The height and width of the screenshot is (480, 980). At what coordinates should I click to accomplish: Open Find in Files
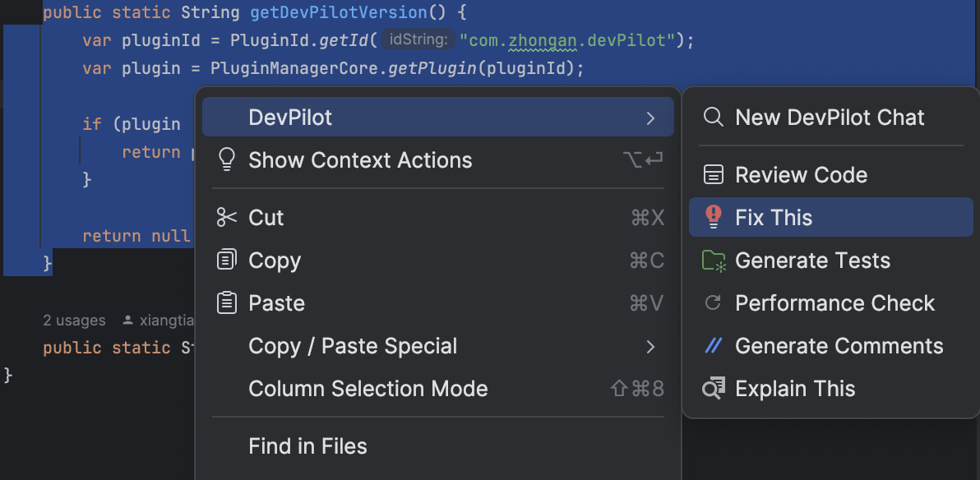(307, 446)
